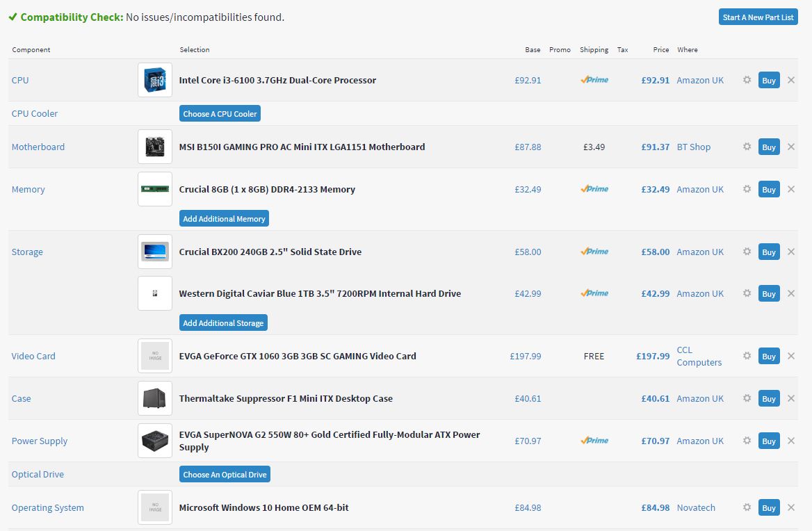Open the Crucial BX200 SSD thumbnail
The width and height of the screenshot is (812, 531).
(x=155, y=252)
